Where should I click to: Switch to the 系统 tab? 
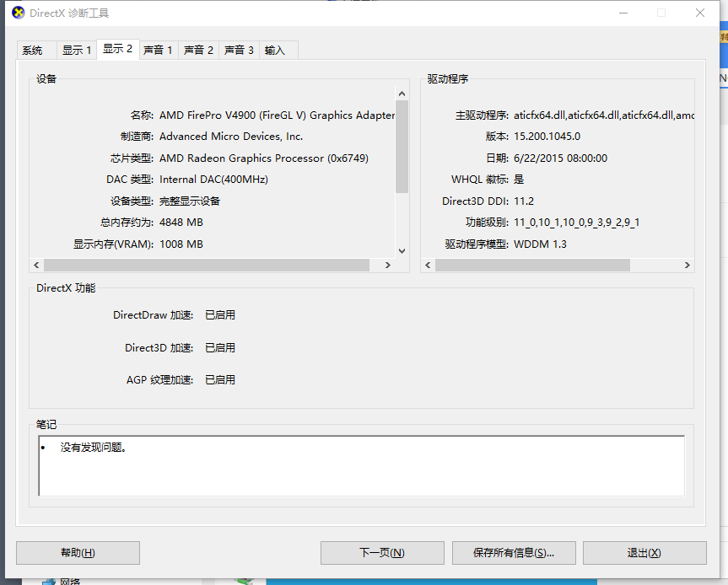pos(36,50)
